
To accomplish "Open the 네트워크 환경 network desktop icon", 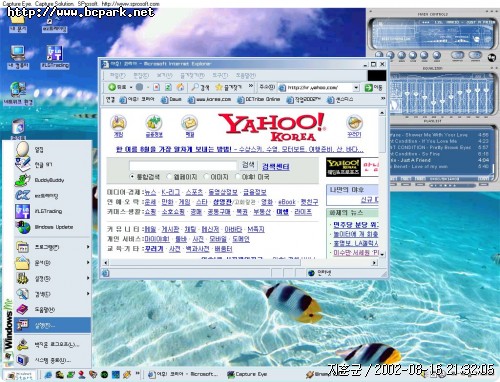I will tap(18, 93).
